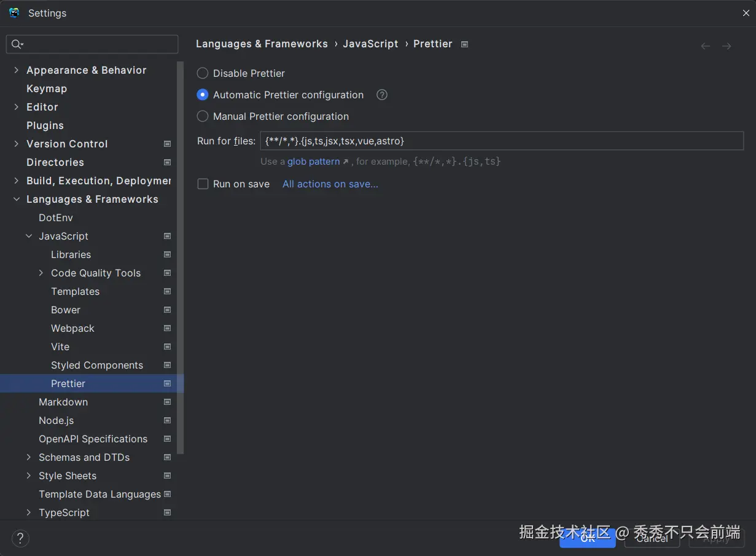
Task: Navigate forward with the right arrow
Action: [727, 46]
